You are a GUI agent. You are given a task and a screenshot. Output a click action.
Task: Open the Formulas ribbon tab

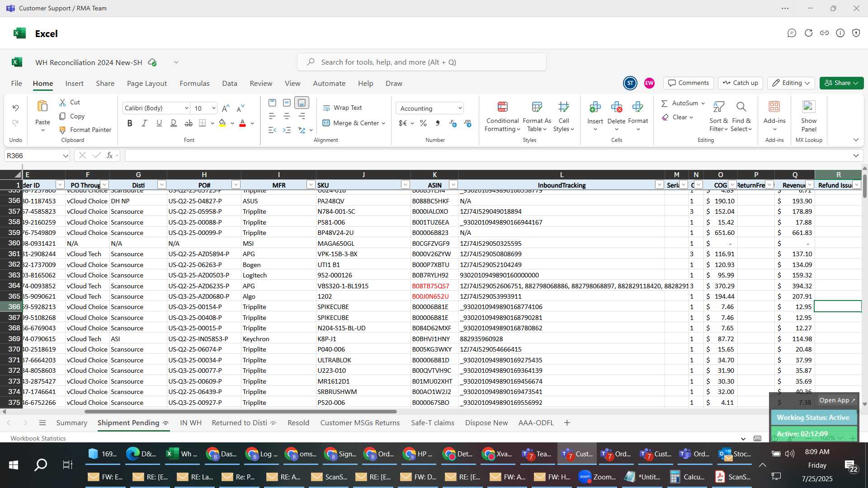194,83
